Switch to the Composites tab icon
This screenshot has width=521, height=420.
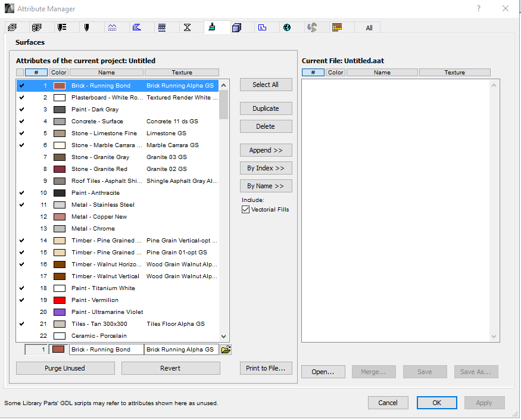point(162,27)
